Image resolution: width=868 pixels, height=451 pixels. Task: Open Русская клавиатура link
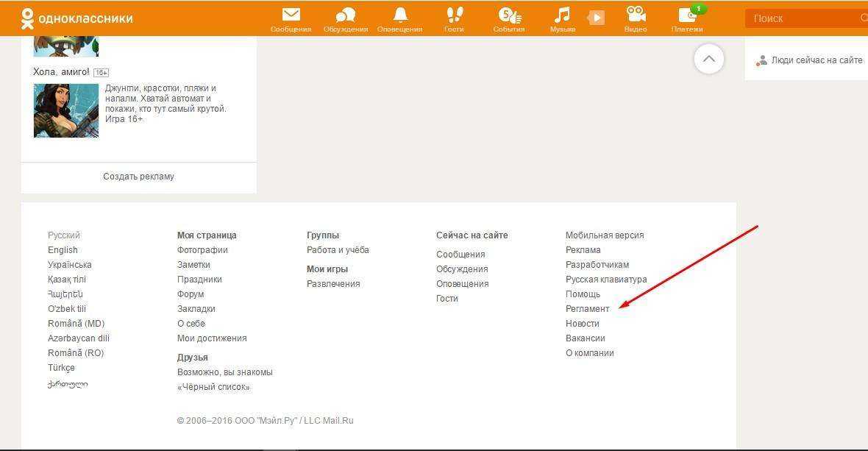tap(606, 280)
